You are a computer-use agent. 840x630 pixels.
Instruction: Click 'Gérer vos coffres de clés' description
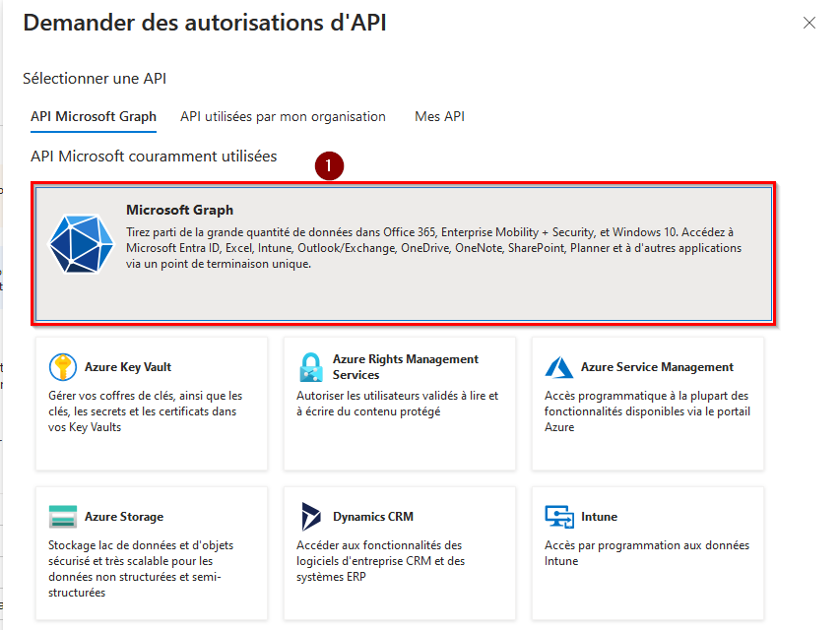coord(145,411)
